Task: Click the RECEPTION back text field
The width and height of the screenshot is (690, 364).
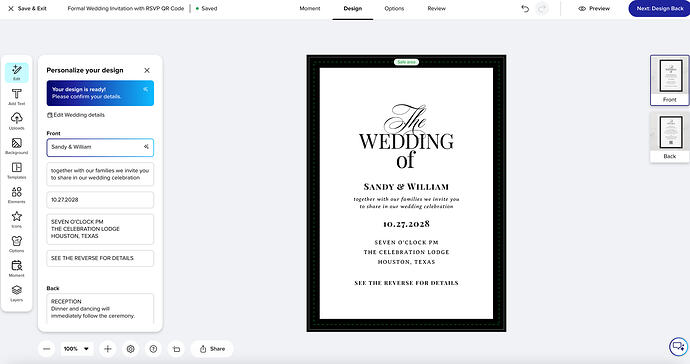Action: tap(100, 309)
